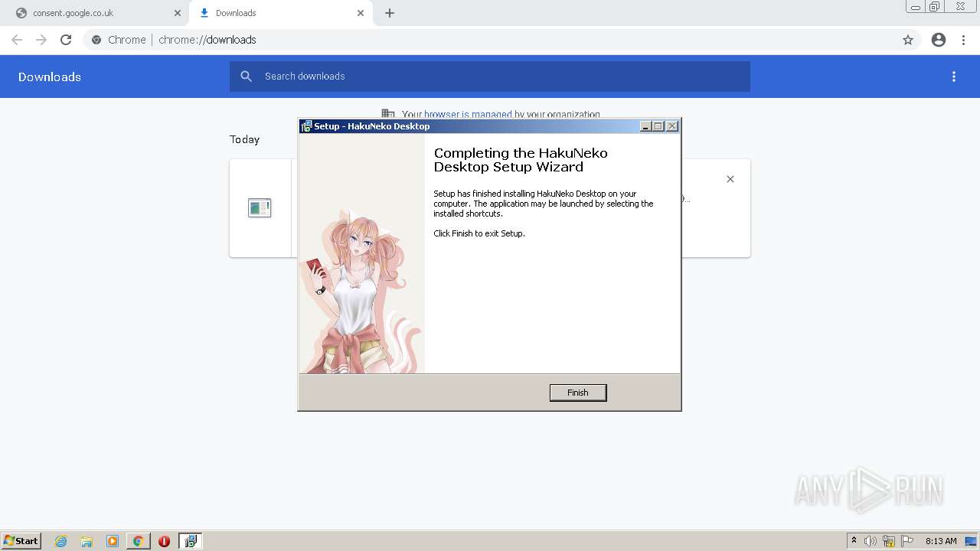980x551 pixels.
Task: Open the Windows Start menu
Action: pos(21,540)
